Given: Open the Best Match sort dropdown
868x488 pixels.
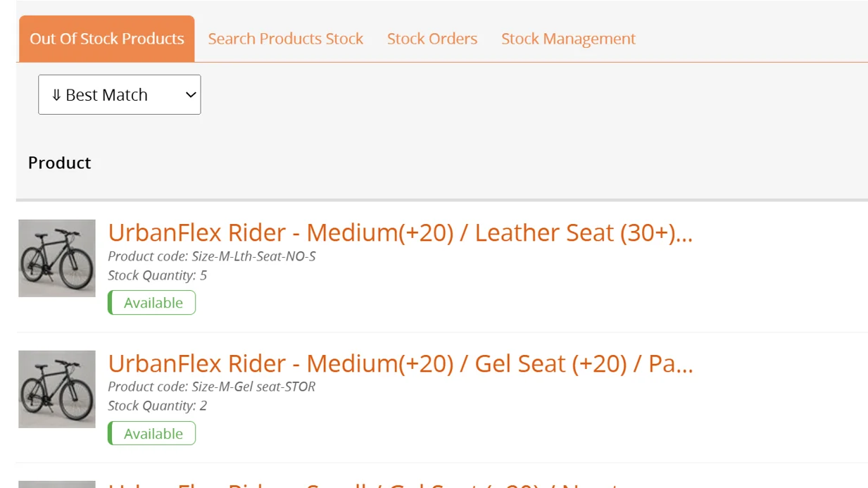Looking at the screenshot, I should [x=119, y=95].
